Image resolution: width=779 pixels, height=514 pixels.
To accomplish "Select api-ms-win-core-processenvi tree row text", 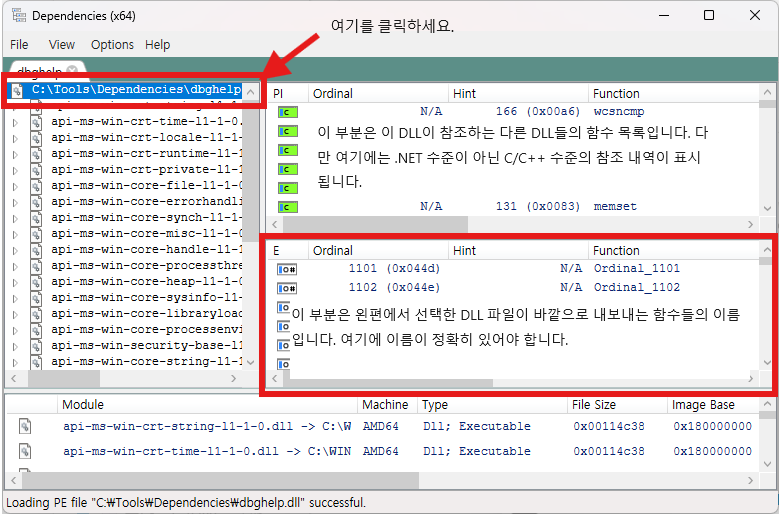I will (x=147, y=330).
